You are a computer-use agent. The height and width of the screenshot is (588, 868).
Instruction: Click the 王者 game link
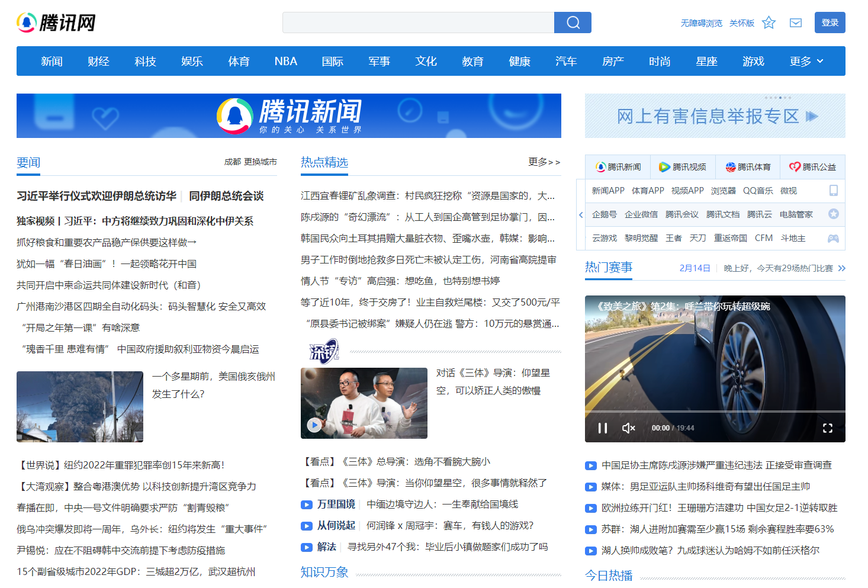(674, 238)
